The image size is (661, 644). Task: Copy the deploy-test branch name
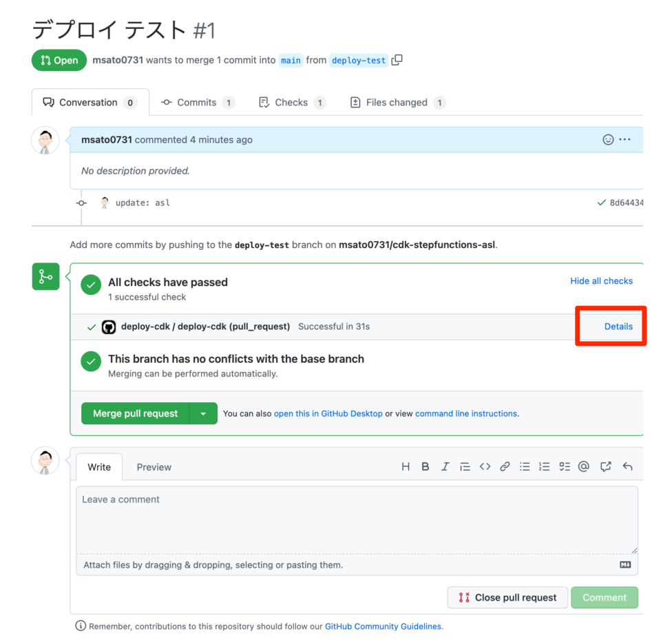point(397,60)
